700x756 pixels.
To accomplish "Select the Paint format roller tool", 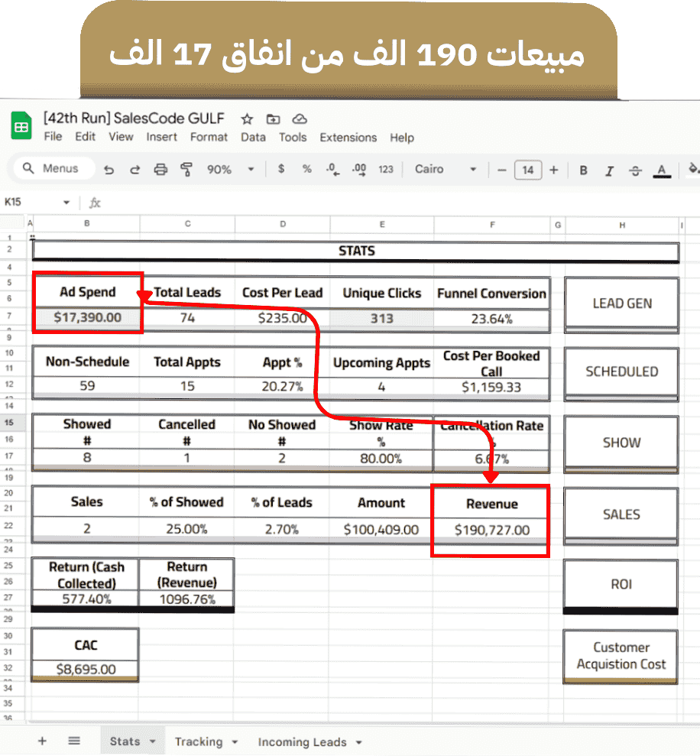I will tap(186, 170).
